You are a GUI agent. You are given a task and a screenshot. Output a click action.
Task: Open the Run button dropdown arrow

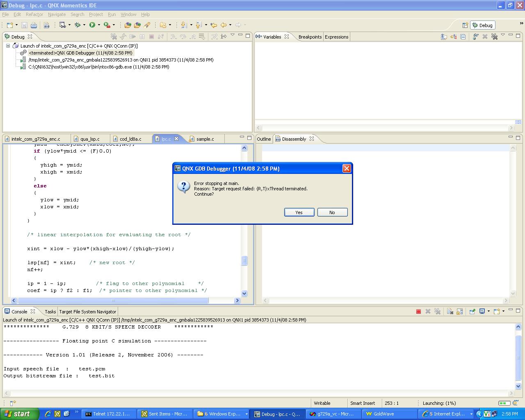pos(99,25)
